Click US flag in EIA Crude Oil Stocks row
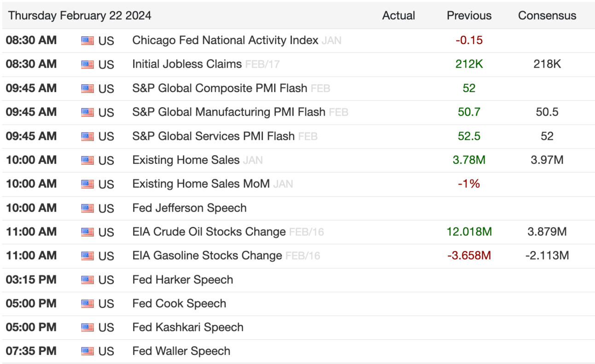This screenshot has width=595, height=364. click(87, 232)
